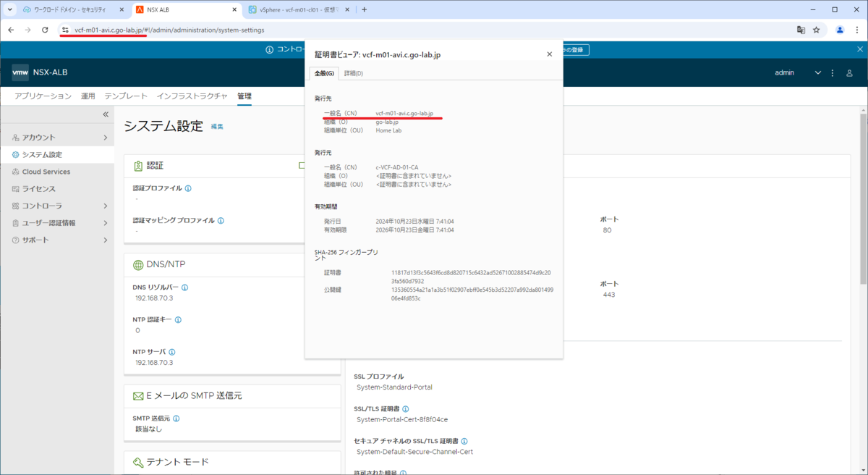Open the admin user dropdown chevron

click(x=818, y=73)
